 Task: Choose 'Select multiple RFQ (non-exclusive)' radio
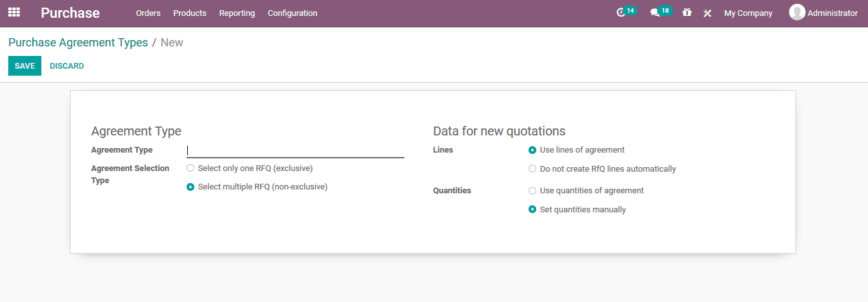(190, 187)
